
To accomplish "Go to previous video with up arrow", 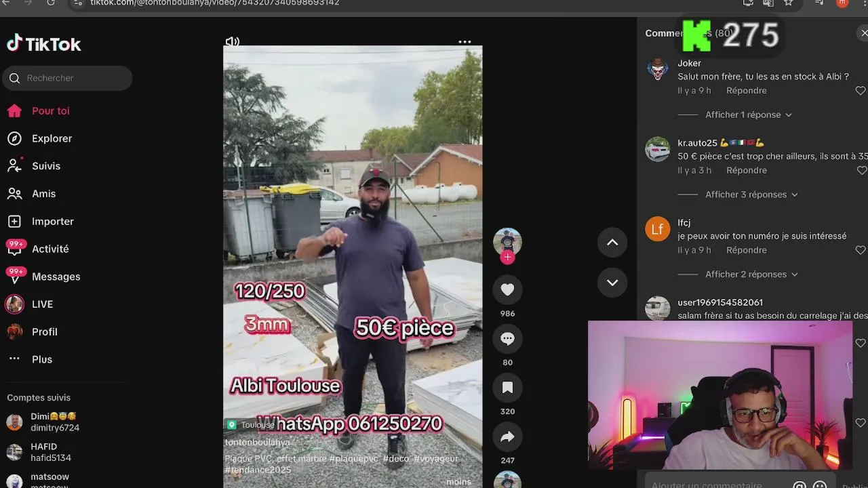I will pyautogui.click(x=612, y=243).
